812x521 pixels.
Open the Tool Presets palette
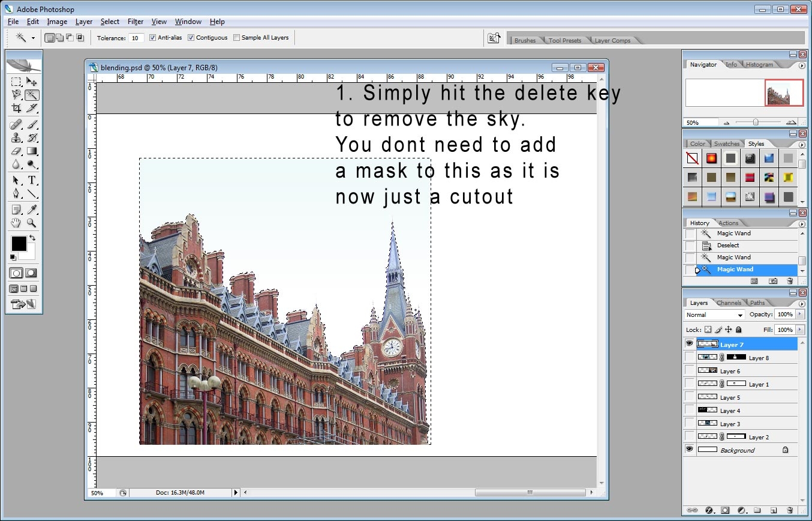coord(564,41)
